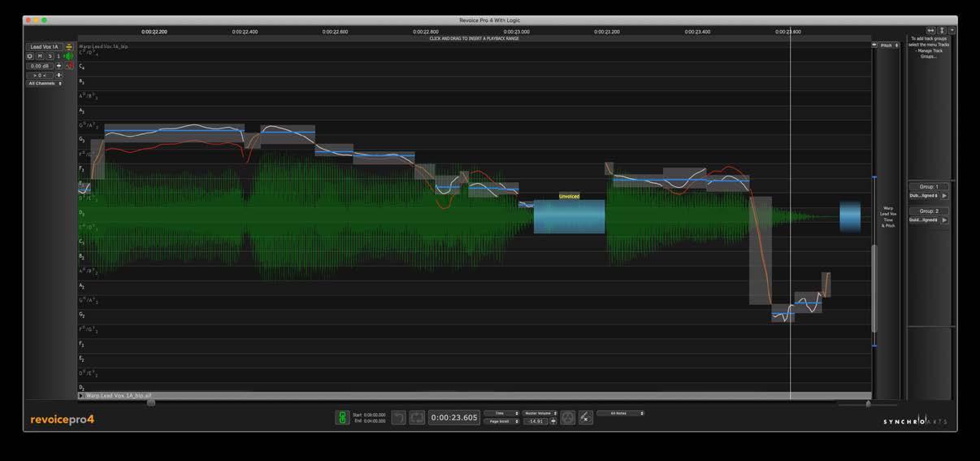
Task: Click the Synchro Arts logo
Action: (917, 420)
